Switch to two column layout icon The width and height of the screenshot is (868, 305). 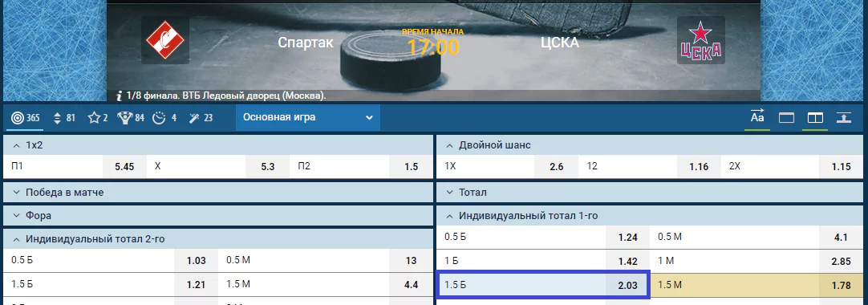pyautogui.click(x=815, y=118)
